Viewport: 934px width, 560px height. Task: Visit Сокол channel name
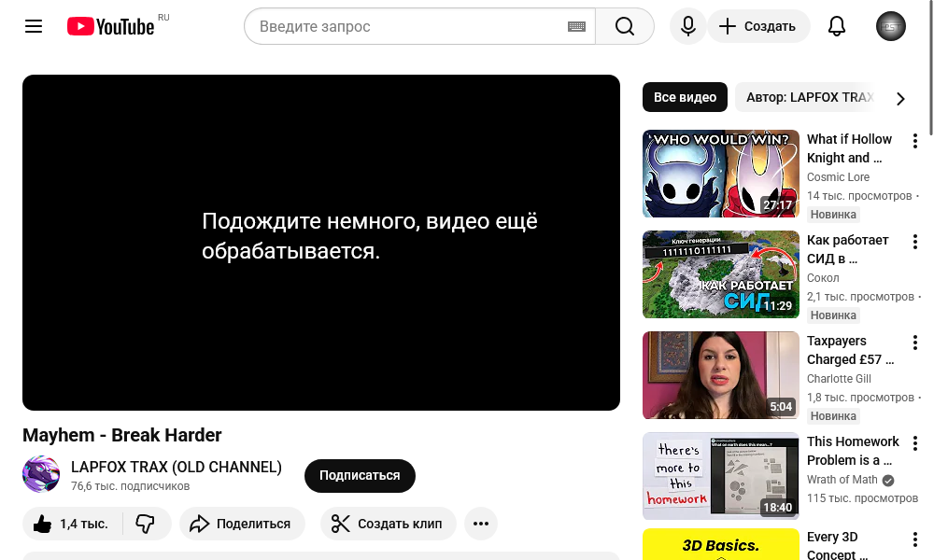click(823, 278)
